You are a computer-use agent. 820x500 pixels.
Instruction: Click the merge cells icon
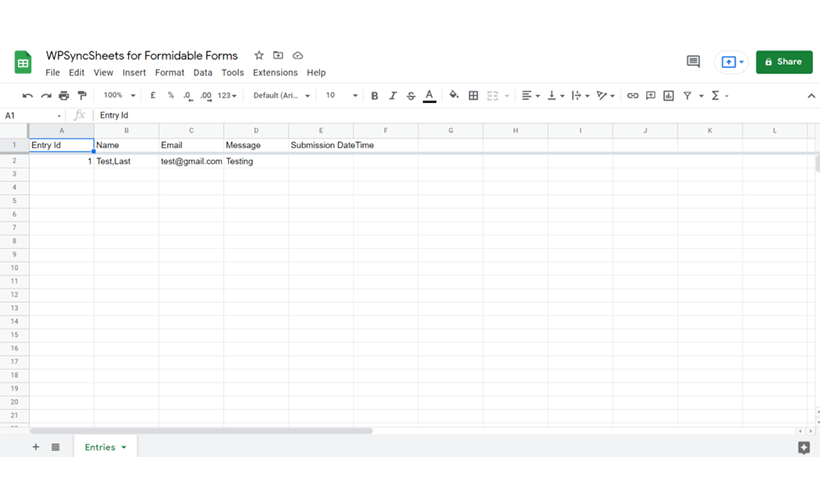click(493, 96)
